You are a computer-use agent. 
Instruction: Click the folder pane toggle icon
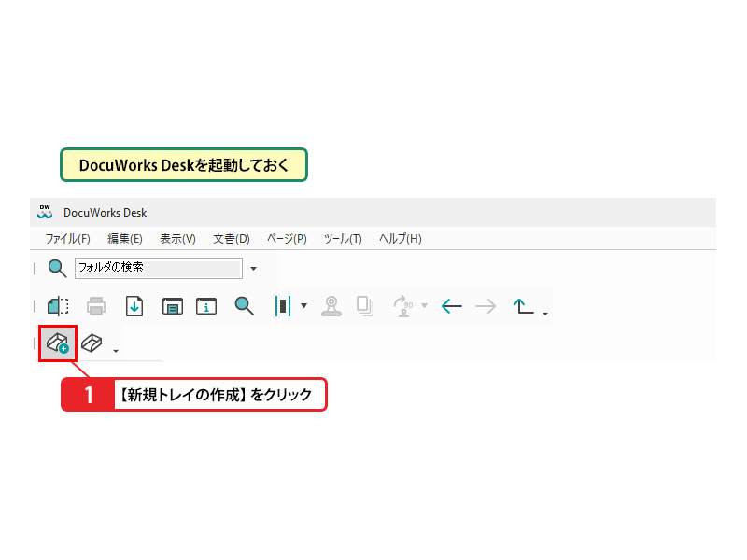tap(58, 306)
